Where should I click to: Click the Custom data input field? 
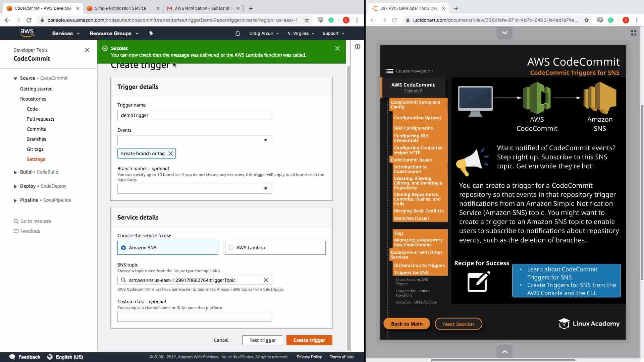pyautogui.click(x=195, y=317)
